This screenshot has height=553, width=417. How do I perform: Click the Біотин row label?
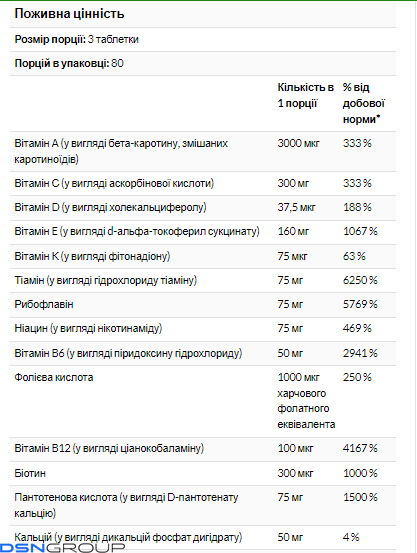(30, 473)
